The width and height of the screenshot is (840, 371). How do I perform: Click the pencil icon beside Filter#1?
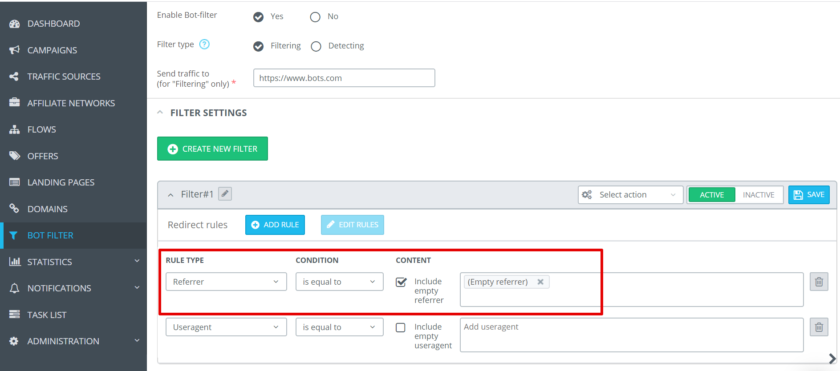226,194
